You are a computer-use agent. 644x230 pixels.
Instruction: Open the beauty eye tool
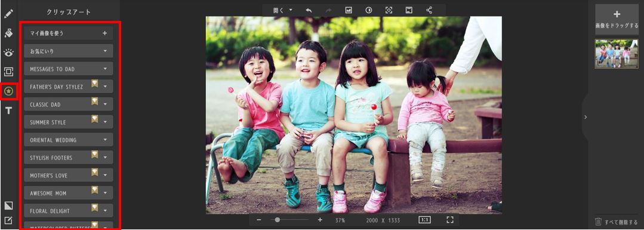tap(8, 52)
